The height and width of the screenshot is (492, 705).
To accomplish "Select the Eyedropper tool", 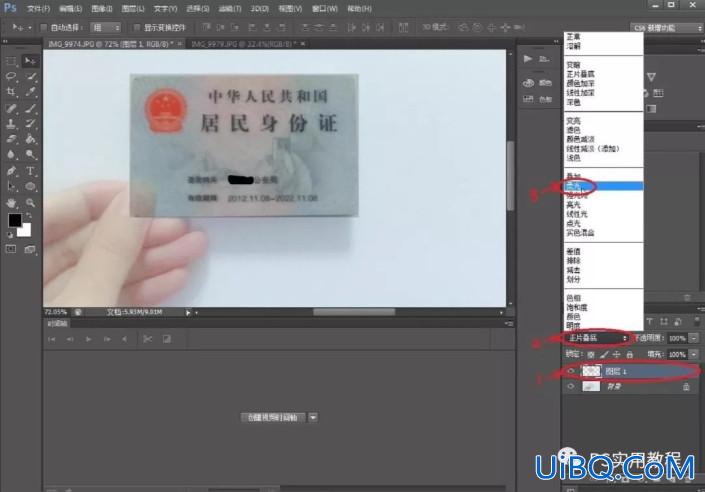I will [x=30, y=92].
